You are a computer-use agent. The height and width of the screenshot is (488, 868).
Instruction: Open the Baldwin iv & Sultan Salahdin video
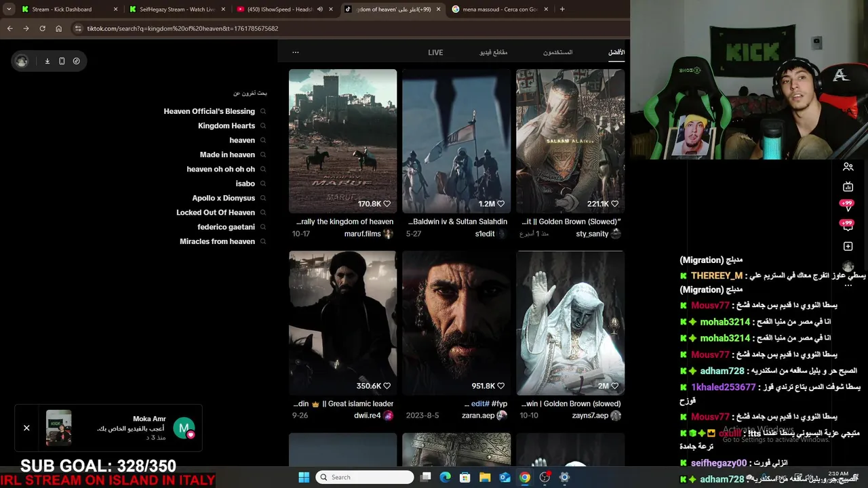coord(456,141)
